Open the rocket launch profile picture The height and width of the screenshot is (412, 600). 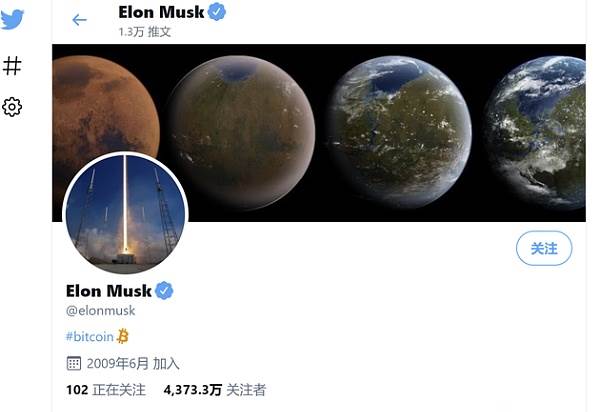click(x=125, y=213)
